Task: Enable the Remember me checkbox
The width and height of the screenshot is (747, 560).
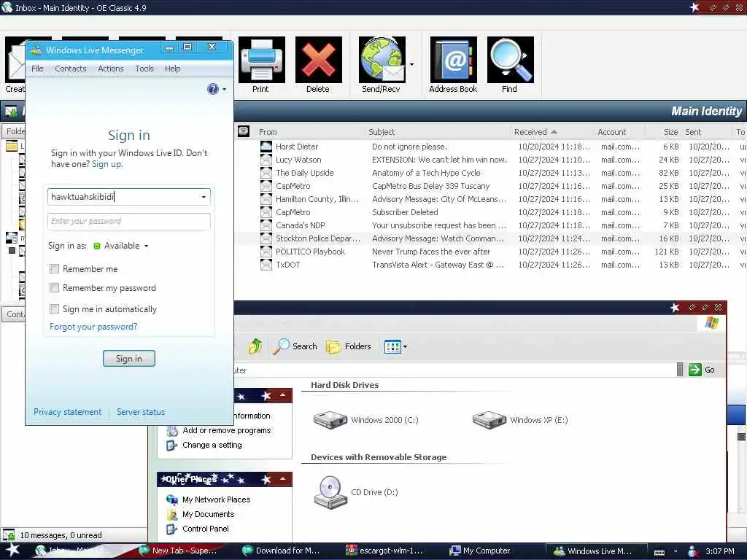Action: pos(54,269)
